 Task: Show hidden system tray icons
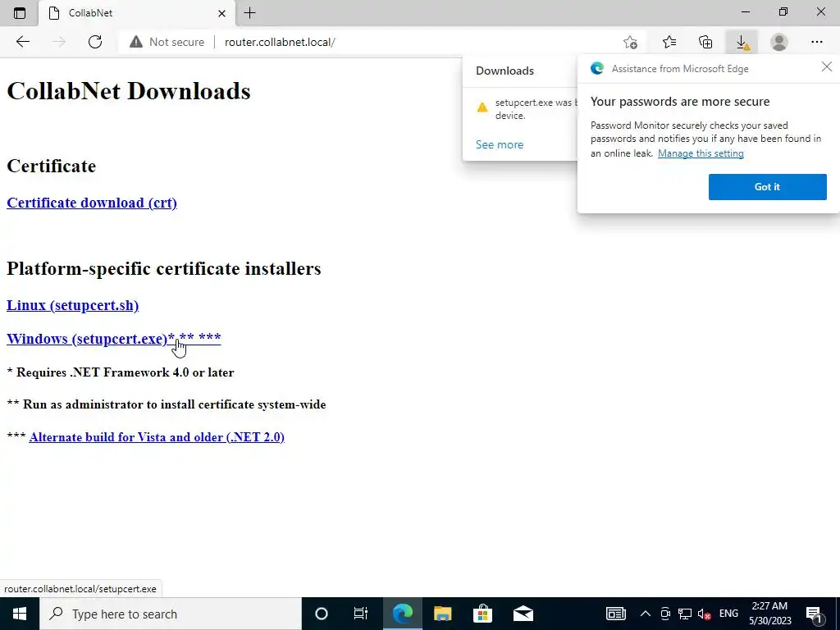tap(645, 614)
